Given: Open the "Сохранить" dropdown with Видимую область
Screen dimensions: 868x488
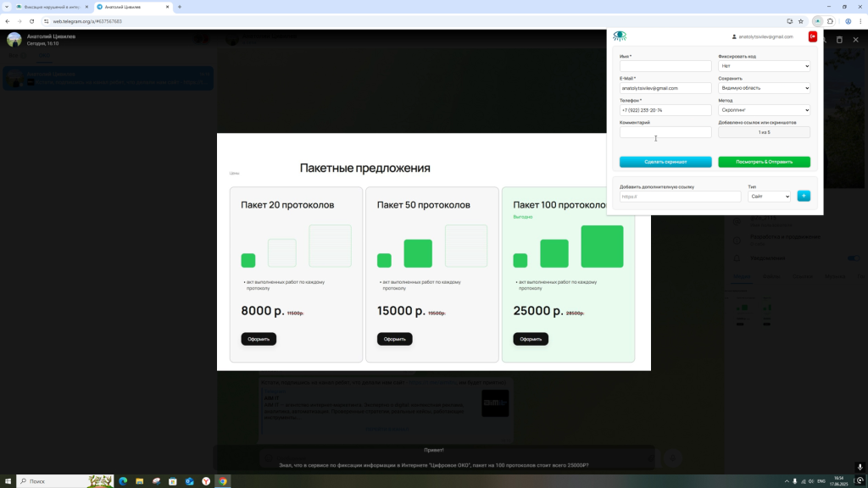Looking at the screenshot, I should [764, 88].
